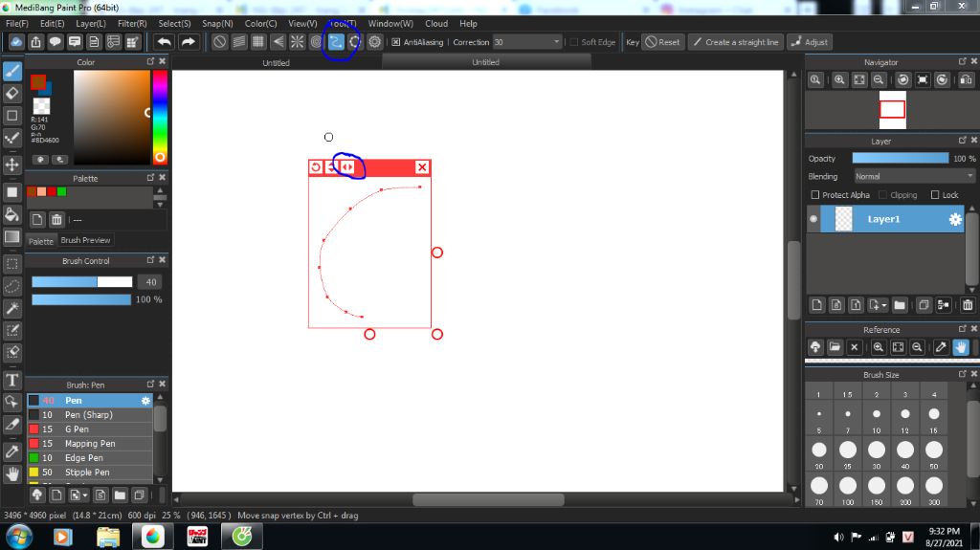Select the Magic Wand tool
This screenshot has width=980, height=550.
pos(11,308)
